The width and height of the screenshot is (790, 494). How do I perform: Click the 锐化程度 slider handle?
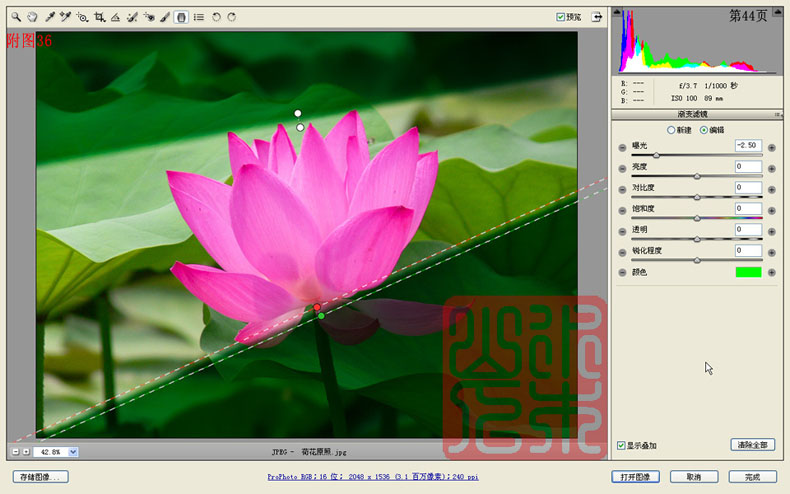697,260
